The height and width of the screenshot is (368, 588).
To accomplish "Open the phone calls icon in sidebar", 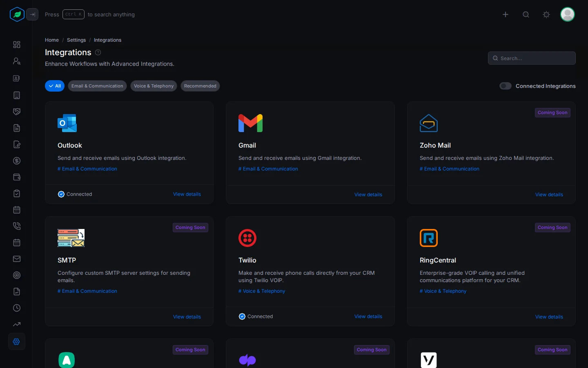I will [17, 226].
